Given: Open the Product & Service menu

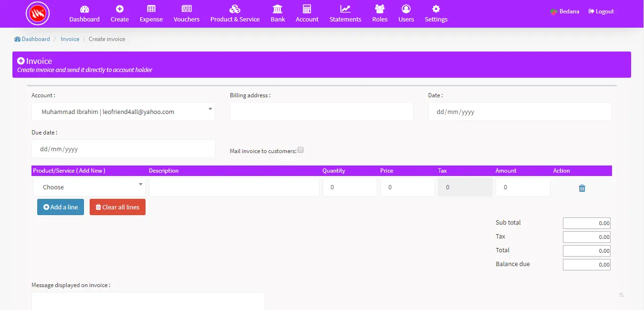Looking at the screenshot, I should (x=235, y=14).
